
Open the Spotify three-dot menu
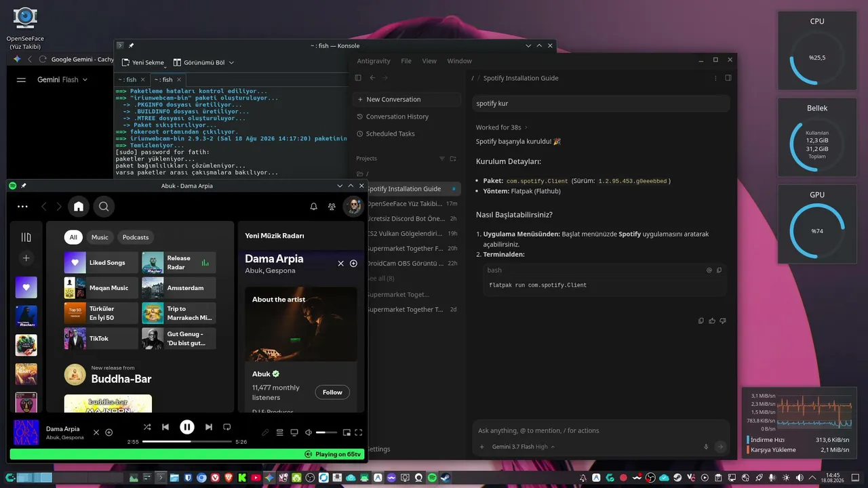22,207
